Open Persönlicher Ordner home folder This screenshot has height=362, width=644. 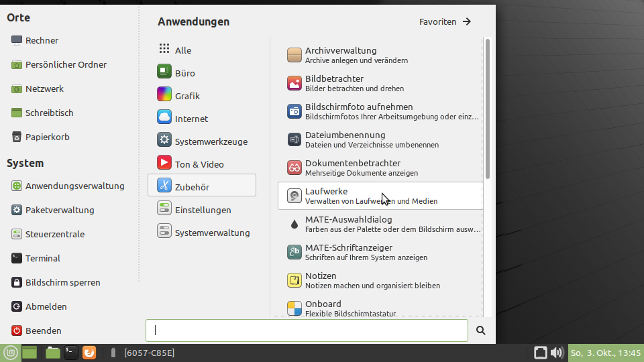click(66, 65)
